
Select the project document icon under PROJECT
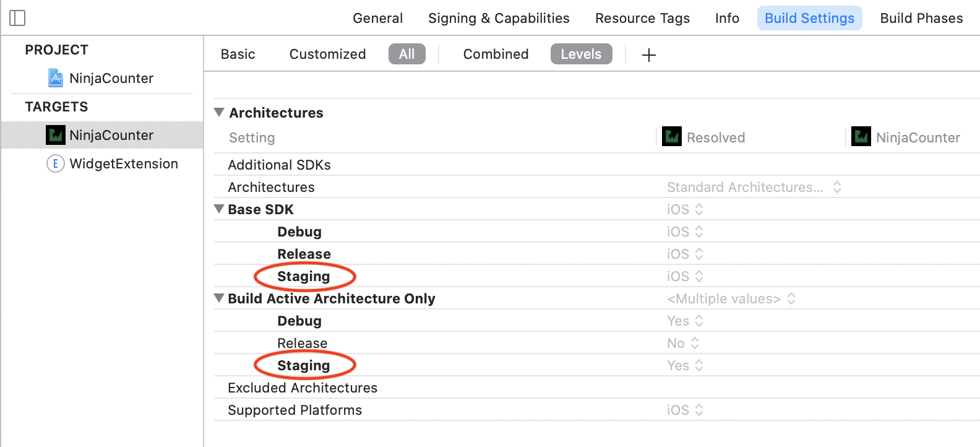pyautogui.click(x=56, y=77)
